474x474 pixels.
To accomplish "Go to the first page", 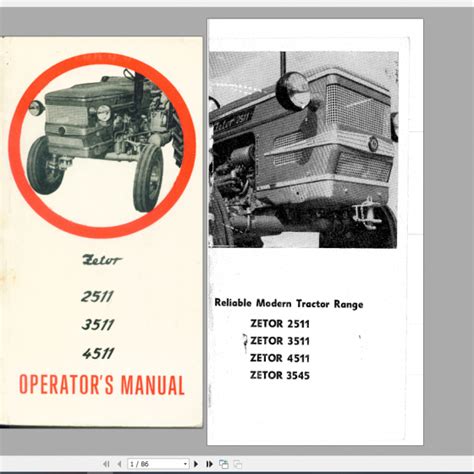I will click(x=106, y=464).
